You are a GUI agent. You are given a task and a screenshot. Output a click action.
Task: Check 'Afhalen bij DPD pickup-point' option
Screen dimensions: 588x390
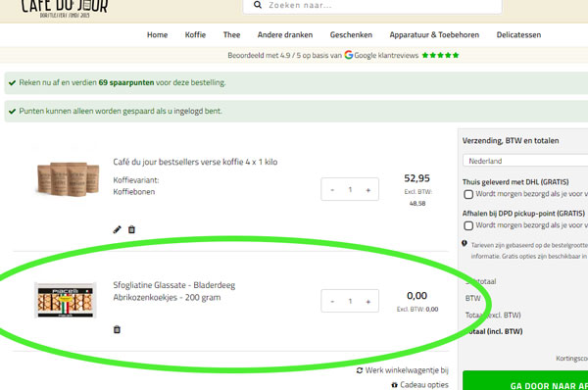pos(468,225)
